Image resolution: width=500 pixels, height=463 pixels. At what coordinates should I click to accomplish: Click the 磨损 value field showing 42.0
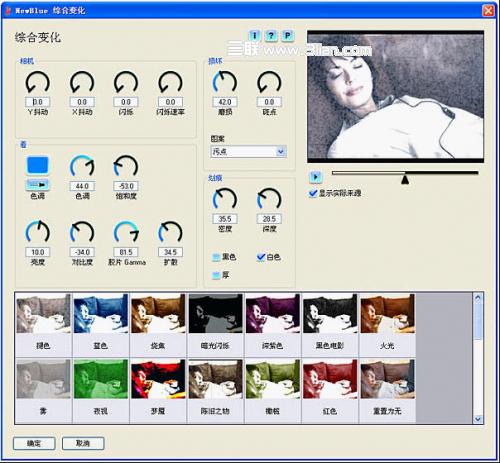(225, 102)
